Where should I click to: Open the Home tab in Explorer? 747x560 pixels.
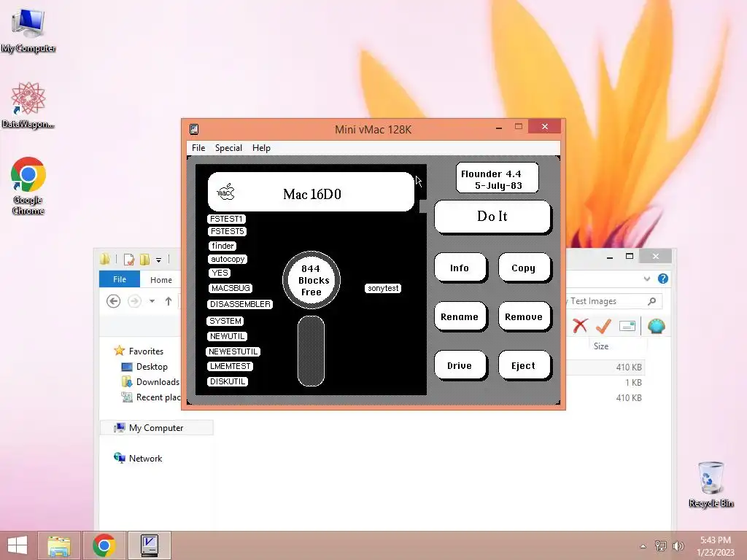click(161, 279)
